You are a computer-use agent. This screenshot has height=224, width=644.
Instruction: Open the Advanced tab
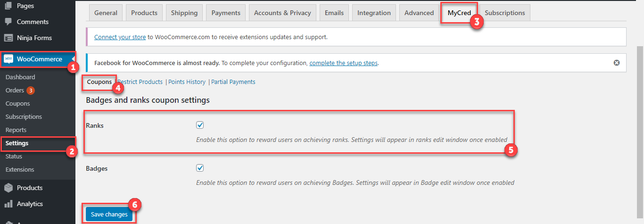419,13
